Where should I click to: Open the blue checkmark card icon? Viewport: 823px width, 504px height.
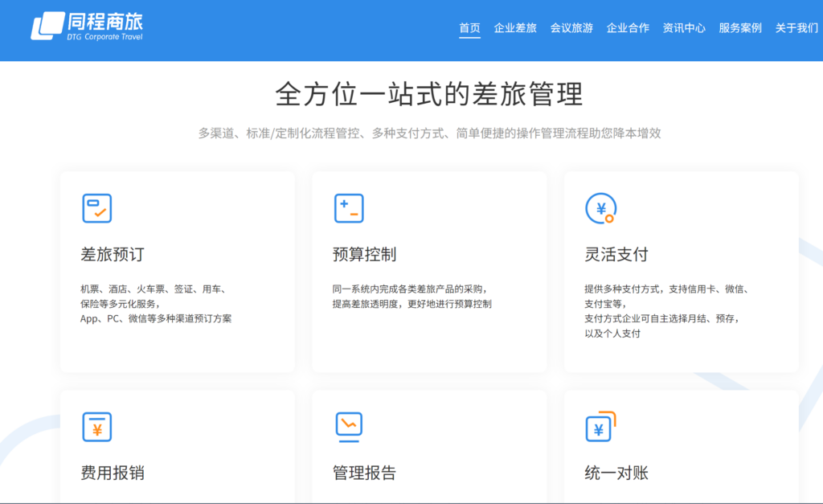click(x=97, y=208)
